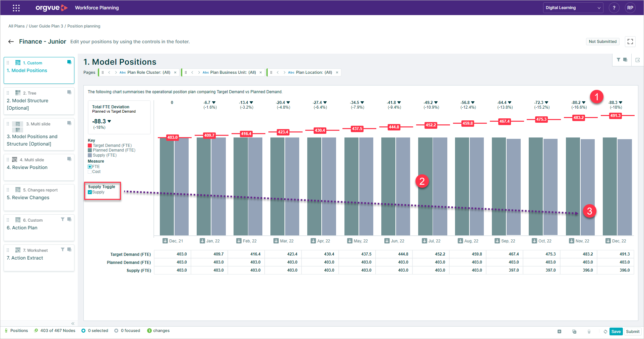Select the duplicate position icon in the footer
The height and width of the screenshot is (339, 644).
click(x=574, y=331)
